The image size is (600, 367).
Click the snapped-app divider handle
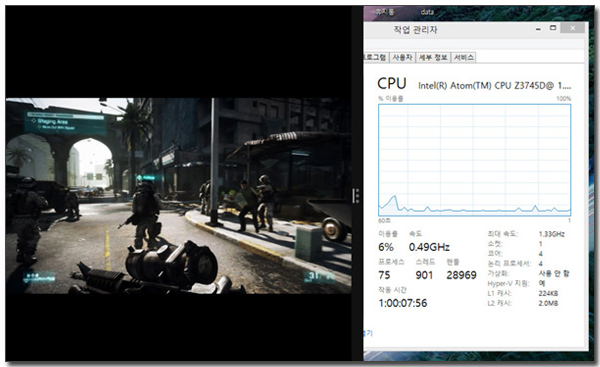tap(357, 196)
